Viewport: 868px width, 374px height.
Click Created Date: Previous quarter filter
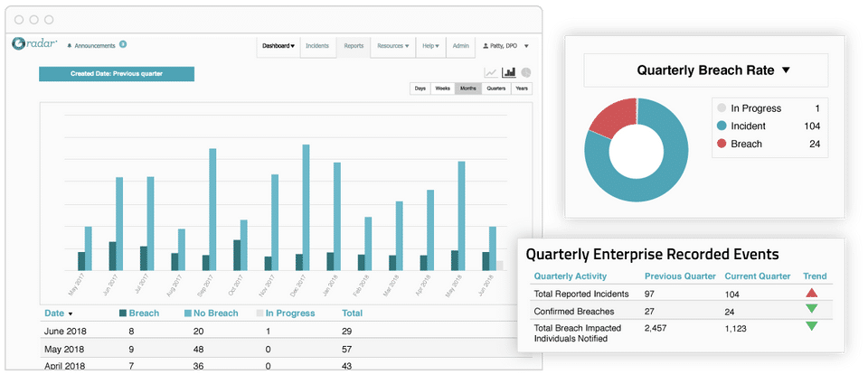[x=117, y=73]
